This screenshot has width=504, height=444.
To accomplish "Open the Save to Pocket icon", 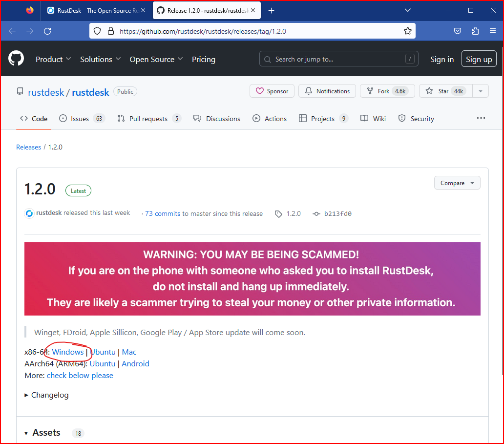I will [458, 31].
